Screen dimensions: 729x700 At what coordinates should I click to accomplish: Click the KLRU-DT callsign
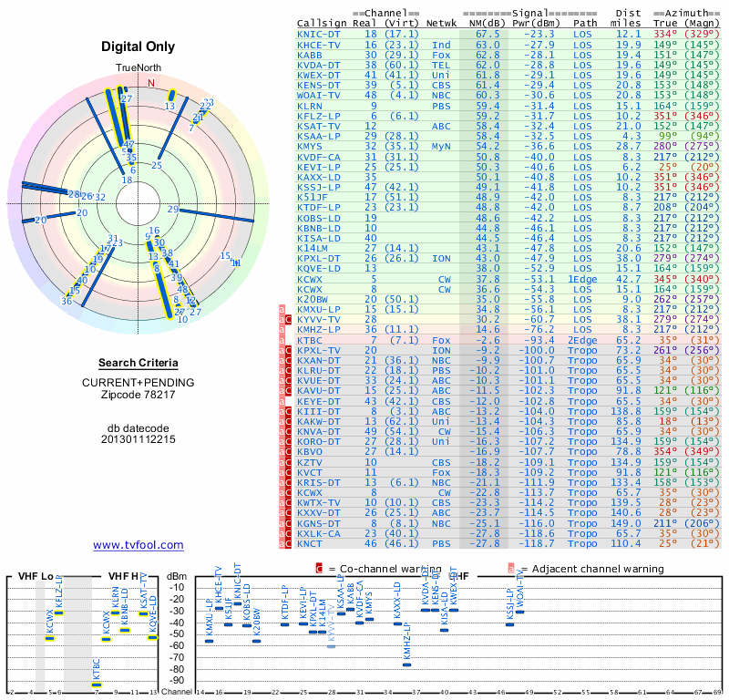click(x=318, y=371)
